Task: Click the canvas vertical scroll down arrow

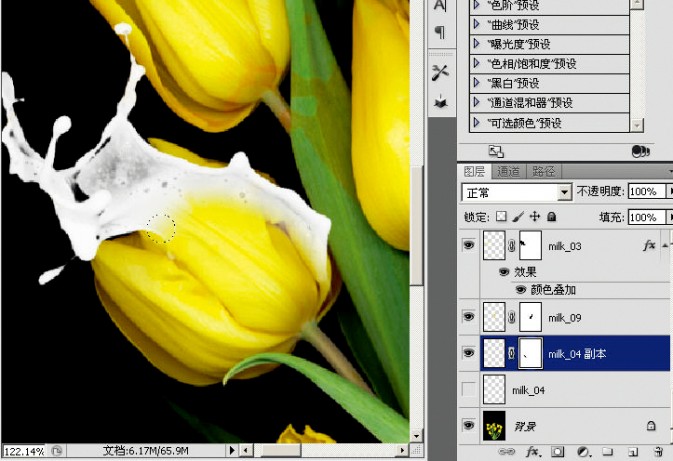Action: pyautogui.click(x=416, y=436)
